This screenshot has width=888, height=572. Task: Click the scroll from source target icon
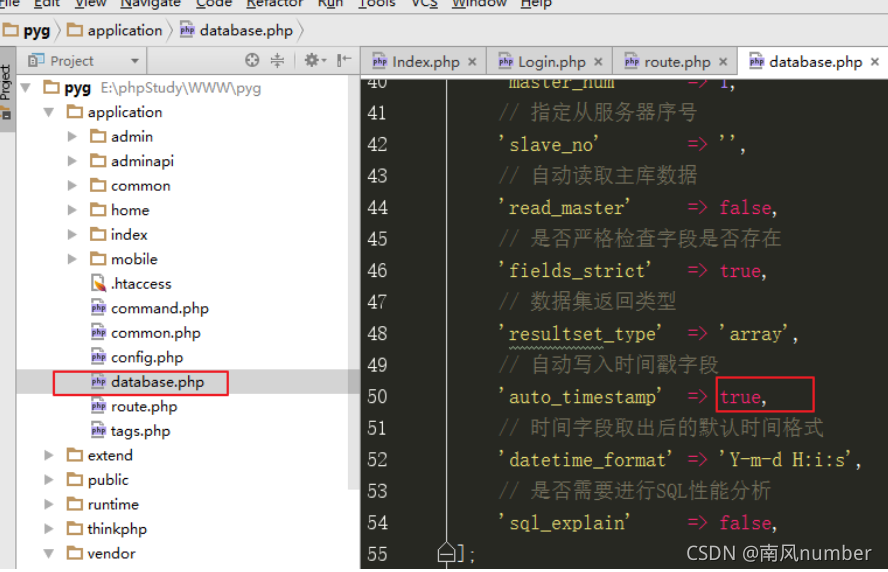pyautogui.click(x=252, y=60)
